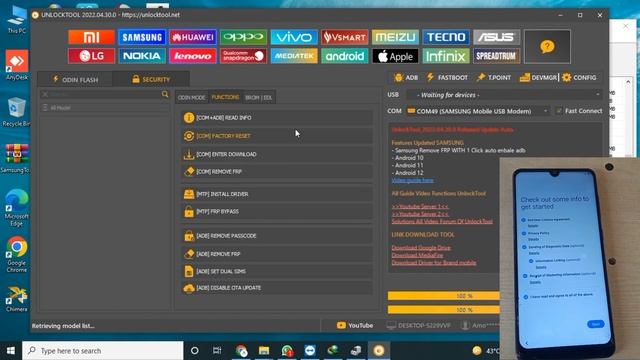Open the YouTube button in status bar
640x360 pixels.
tap(355, 325)
